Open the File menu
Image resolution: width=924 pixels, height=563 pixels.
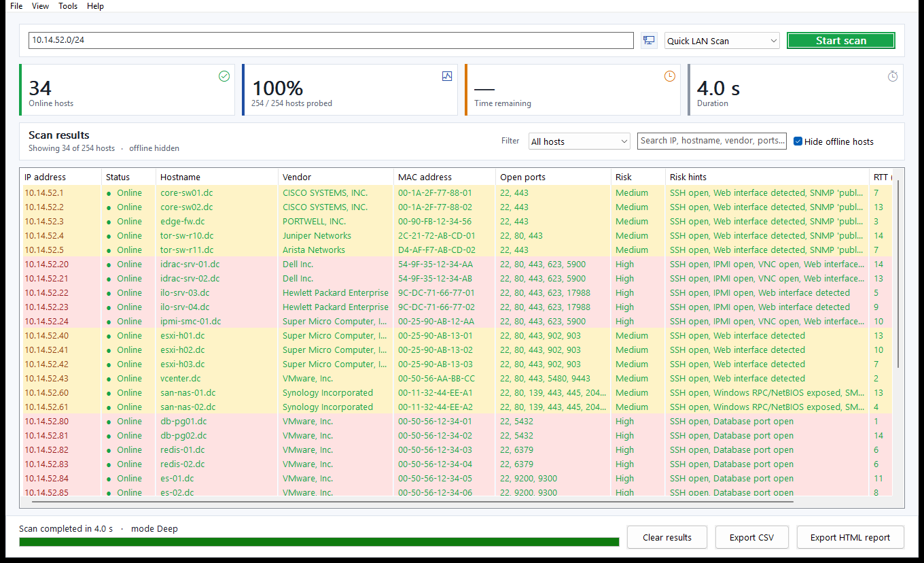click(16, 6)
